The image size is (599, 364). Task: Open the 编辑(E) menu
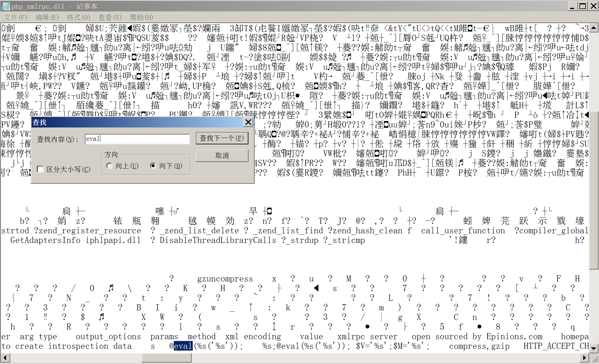coord(47,17)
